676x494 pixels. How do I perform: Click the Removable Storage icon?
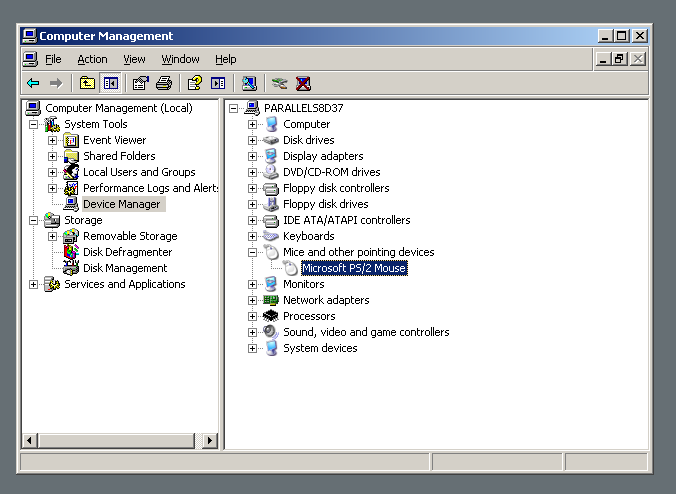tap(71, 236)
